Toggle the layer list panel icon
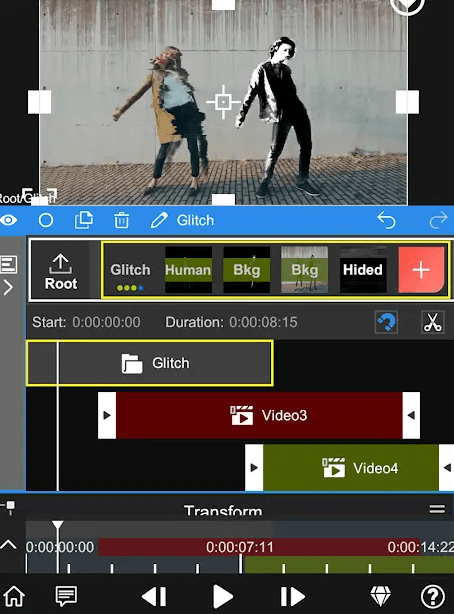The height and width of the screenshot is (614, 454). tap(9, 264)
